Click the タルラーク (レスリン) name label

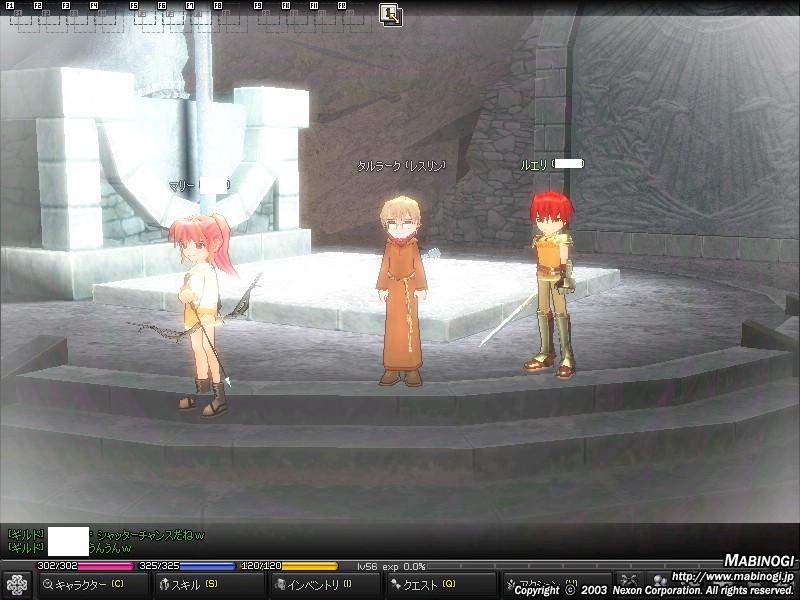[x=402, y=166]
